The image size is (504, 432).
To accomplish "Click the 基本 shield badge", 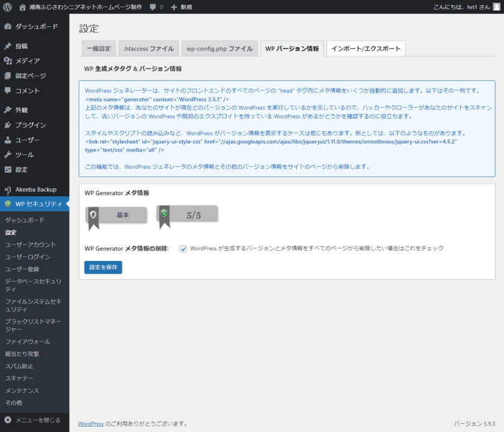I will tap(116, 218).
